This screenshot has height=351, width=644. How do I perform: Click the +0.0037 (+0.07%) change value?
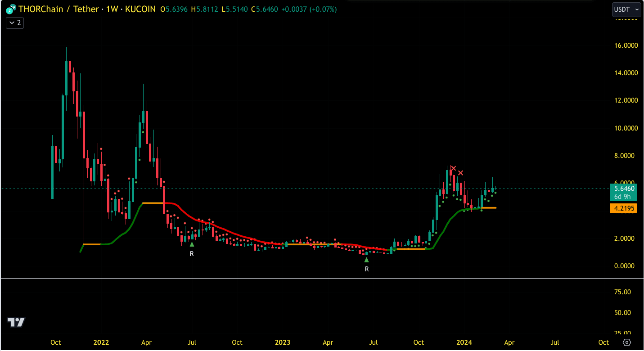pos(309,9)
